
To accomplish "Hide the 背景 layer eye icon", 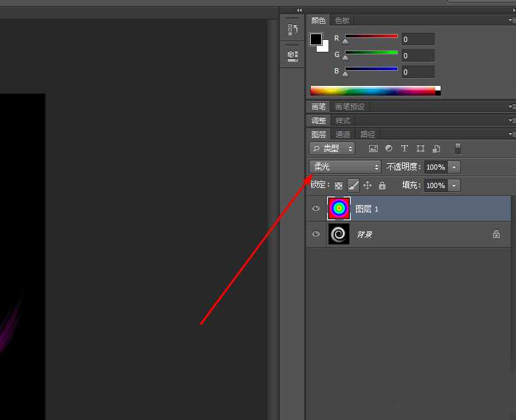I will [316, 234].
